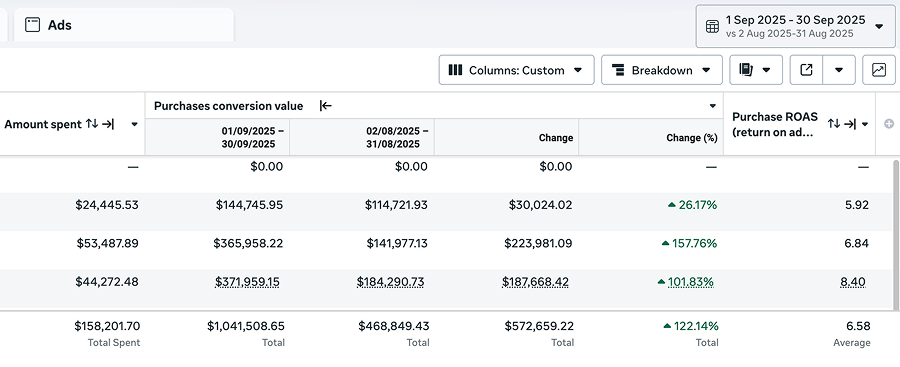Click Purchase ROAS column width arrow icon
900x367 pixels.
point(851,123)
